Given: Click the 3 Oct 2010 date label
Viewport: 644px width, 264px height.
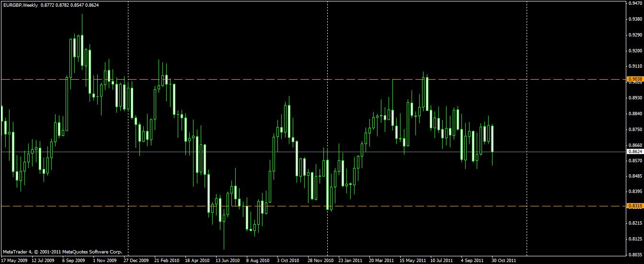Looking at the screenshot, I should tap(288, 261).
